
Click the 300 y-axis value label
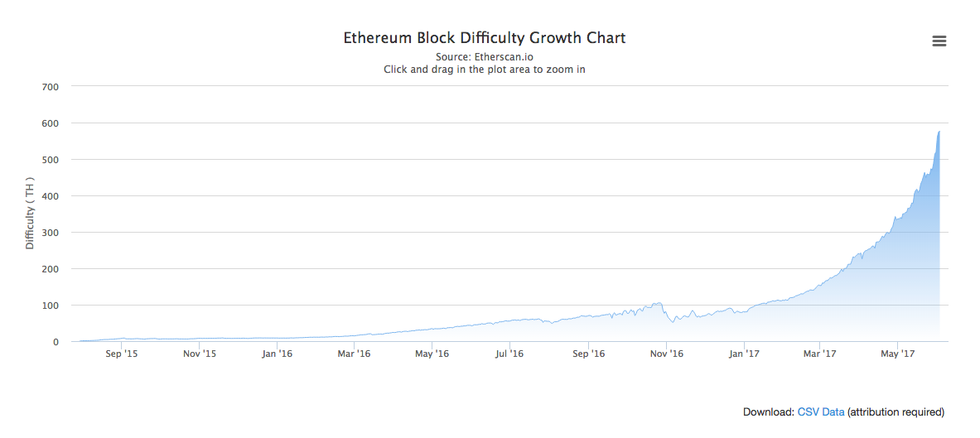click(x=50, y=233)
